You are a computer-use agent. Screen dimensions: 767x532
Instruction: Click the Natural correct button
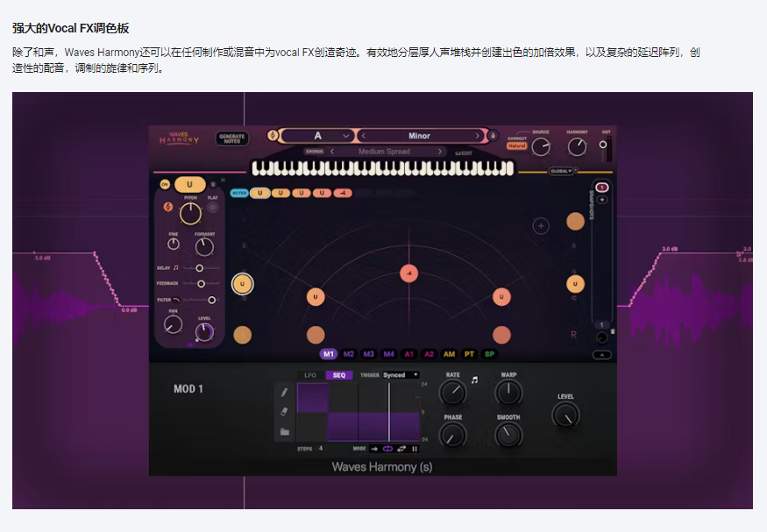pos(516,145)
